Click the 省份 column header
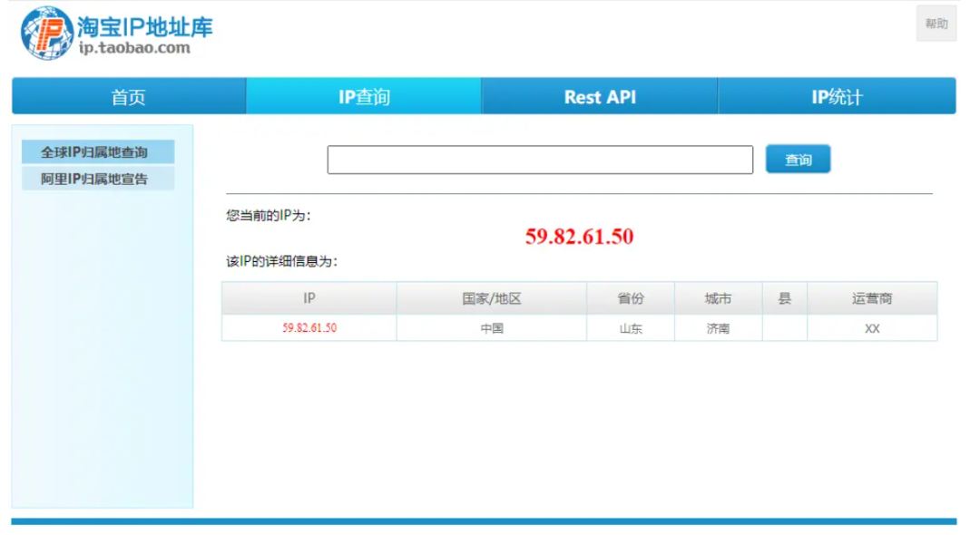 click(631, 298)
